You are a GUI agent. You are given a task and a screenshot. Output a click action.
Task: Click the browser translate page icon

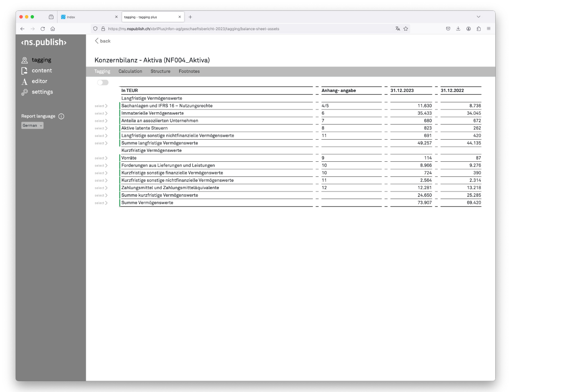click(x=398, y=29)
